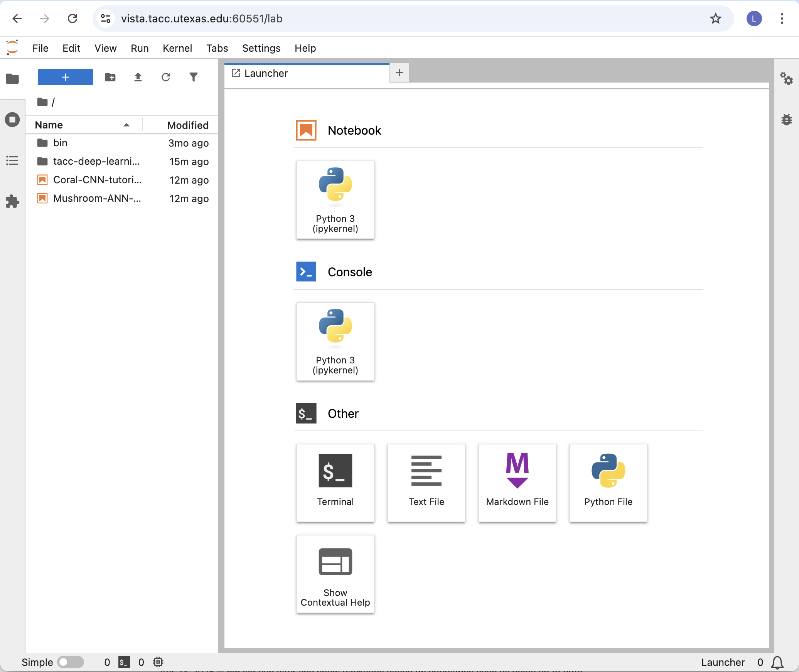
Task: Launch a Python 3 ipykernel Notebook
Action: (335, 200)
